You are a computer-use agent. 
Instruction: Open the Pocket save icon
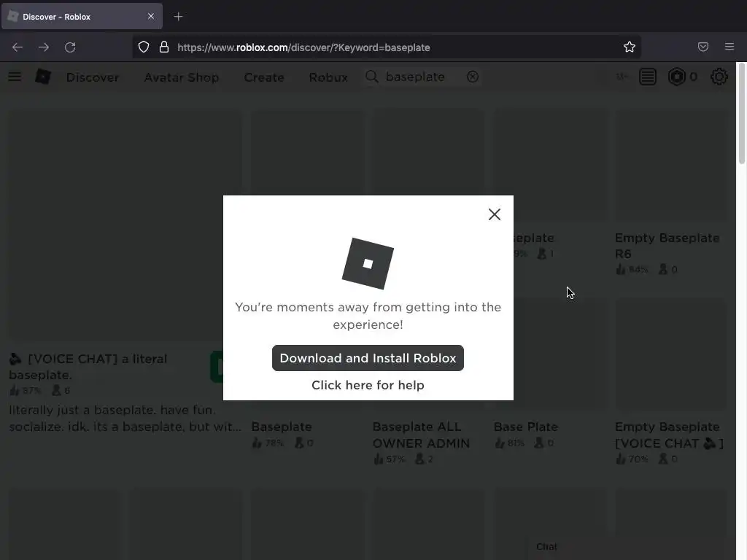click(703, 47)
